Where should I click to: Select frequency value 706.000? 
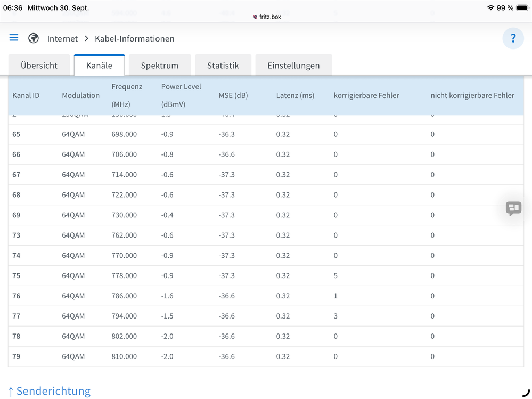(124, 154)
